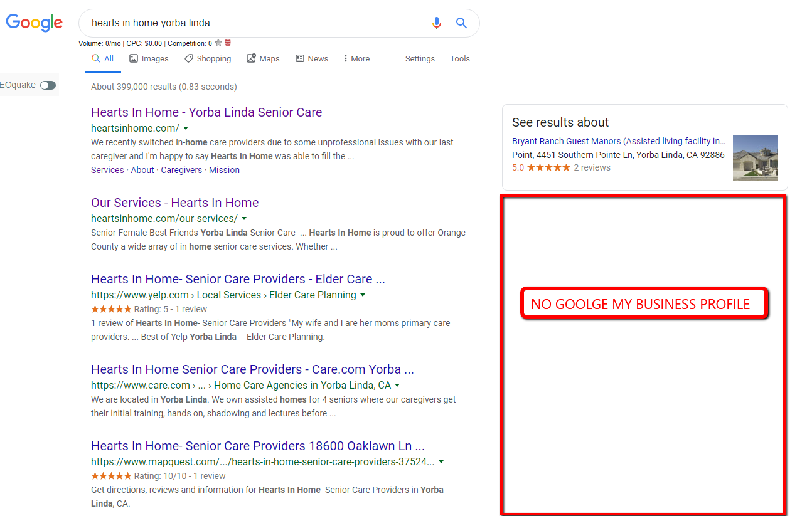Viewport: 812px width, 516px height.
Task: Click the Volume: 0/mo keyword stat
Action: coord(100,43)
